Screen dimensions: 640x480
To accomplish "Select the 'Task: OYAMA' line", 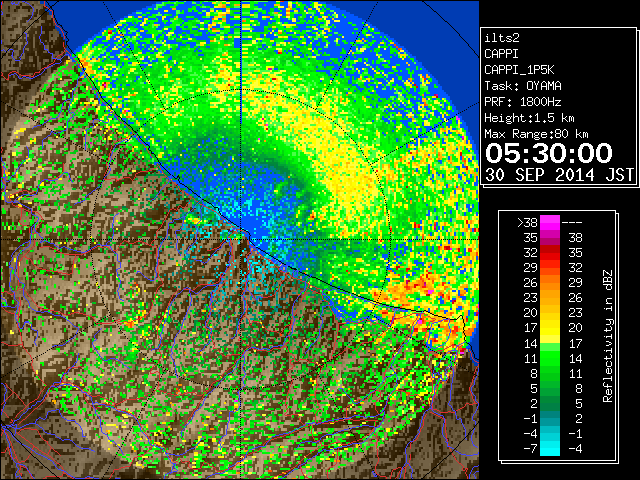I will tap(523, 86).
